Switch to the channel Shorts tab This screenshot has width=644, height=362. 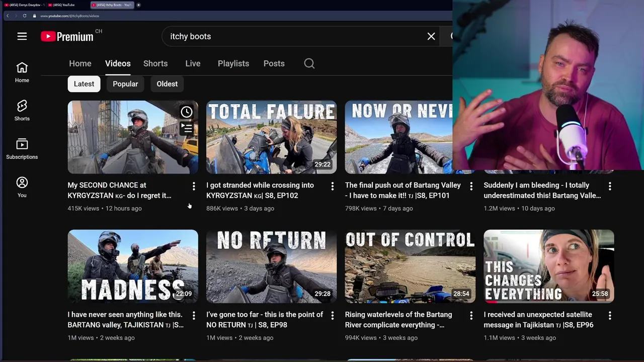coord(155,63)
